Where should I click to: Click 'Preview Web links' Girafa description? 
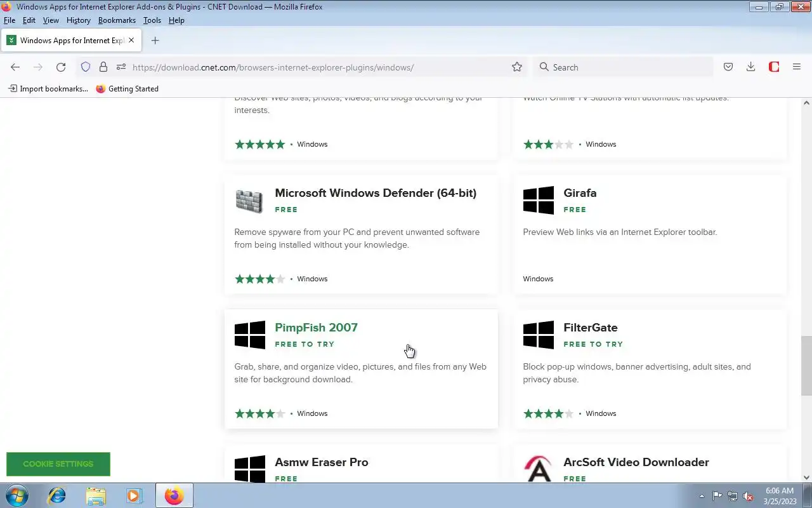click(x=620, y=232)
